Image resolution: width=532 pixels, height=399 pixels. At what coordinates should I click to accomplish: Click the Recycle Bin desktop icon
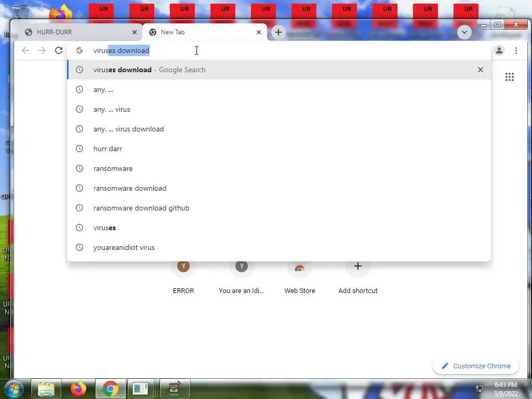coord(20,11)
